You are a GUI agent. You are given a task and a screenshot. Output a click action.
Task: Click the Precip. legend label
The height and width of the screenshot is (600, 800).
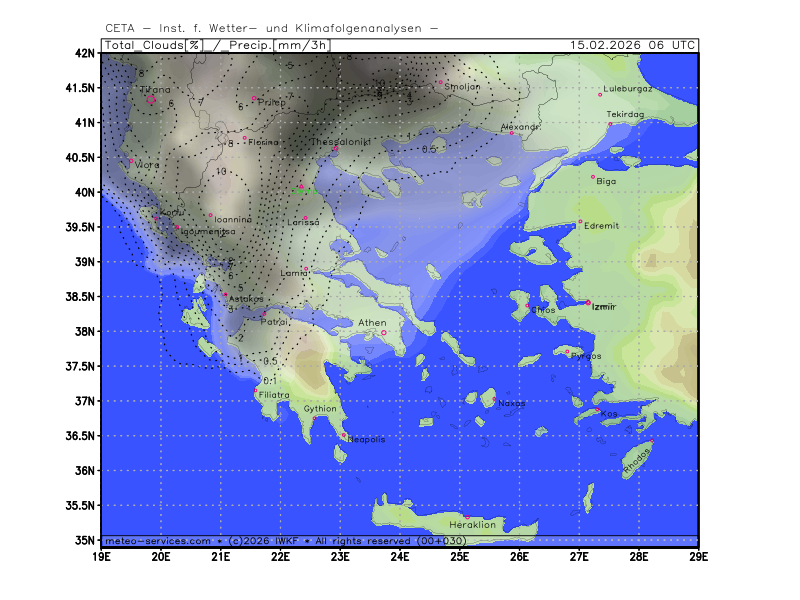pyautogui.click(x=252, y=45)
